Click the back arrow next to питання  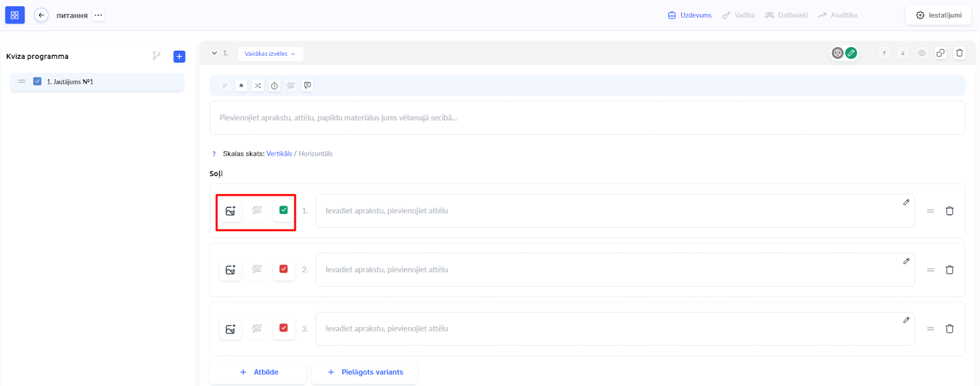(x=41, y=15)
